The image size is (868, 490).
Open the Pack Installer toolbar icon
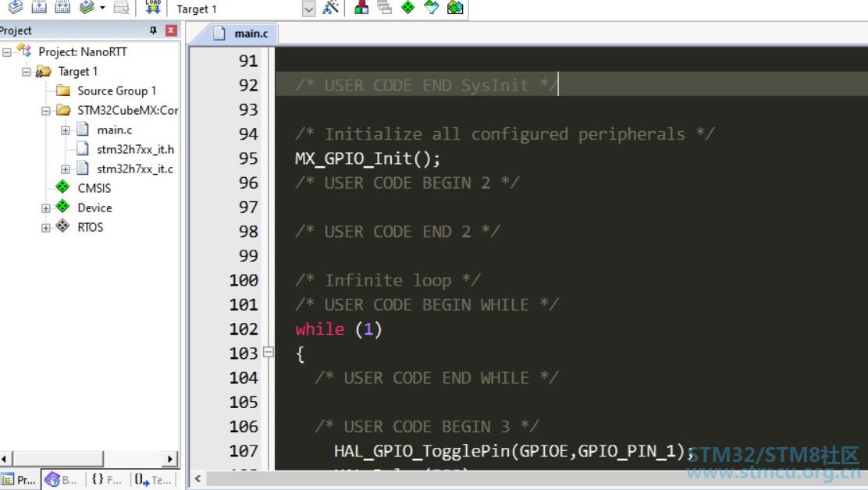[455, 7]
